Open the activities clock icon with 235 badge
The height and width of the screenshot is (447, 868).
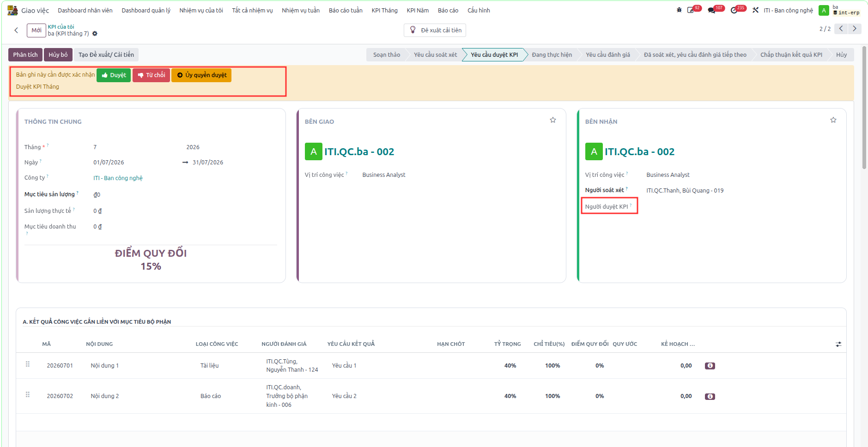point(734,10)
